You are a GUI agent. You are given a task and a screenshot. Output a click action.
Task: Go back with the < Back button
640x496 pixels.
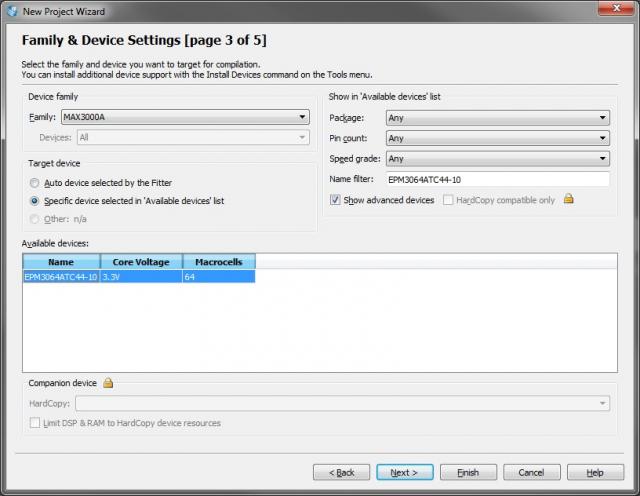point(342,472)
